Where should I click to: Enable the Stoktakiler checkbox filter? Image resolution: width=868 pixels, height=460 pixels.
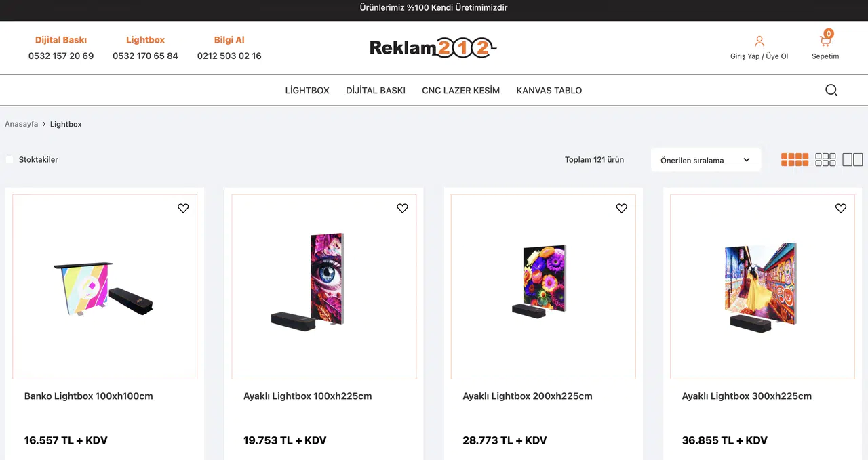coord(9,159)
